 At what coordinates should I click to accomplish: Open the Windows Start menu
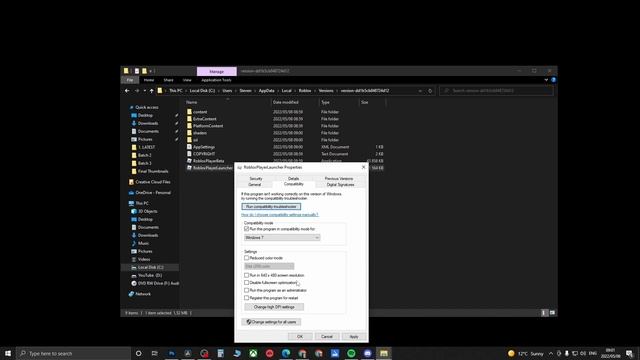pyautogui.click(x=8, y=353)
